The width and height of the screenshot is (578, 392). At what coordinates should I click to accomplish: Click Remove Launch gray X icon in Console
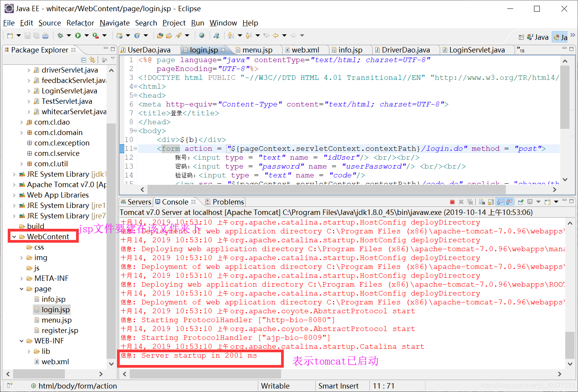[x=461, y=202]
